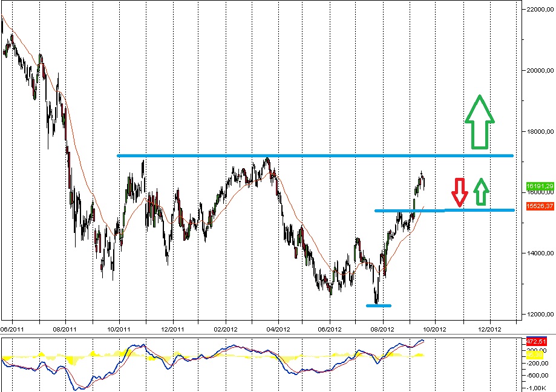Select the small green up arrow
The width and height of the screenshot is (556, 392).
pyautogui.click(x=480, y=192)
